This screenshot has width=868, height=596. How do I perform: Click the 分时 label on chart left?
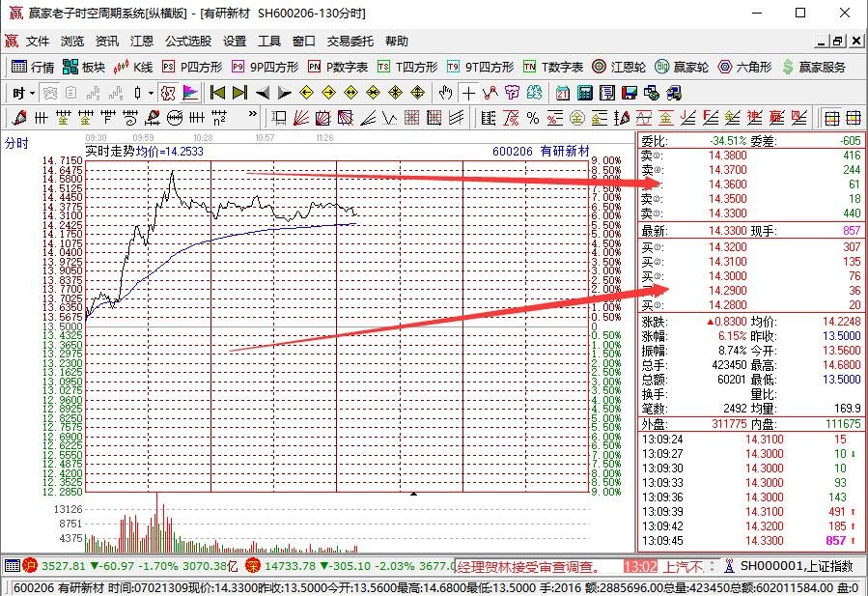click(x=16, y=143)
